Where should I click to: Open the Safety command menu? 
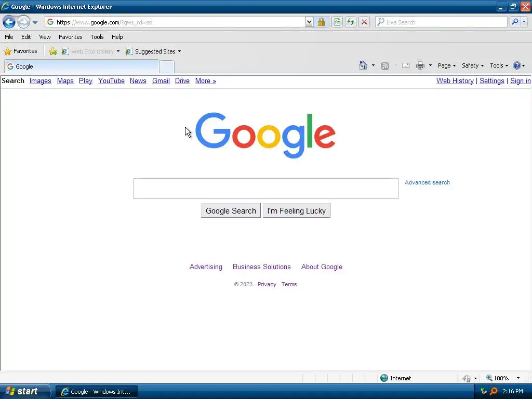473,65
